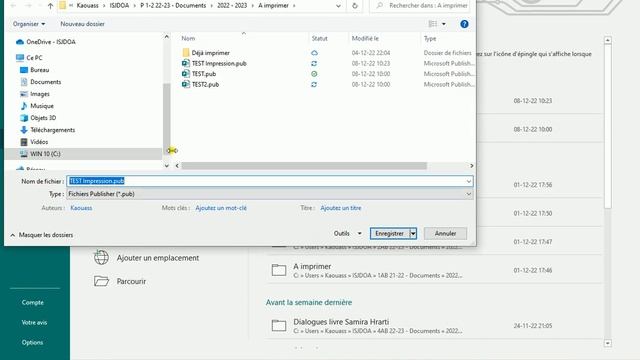Refresh the A imprimer folder view
This screenshot has height=360, width=640.
355,6
